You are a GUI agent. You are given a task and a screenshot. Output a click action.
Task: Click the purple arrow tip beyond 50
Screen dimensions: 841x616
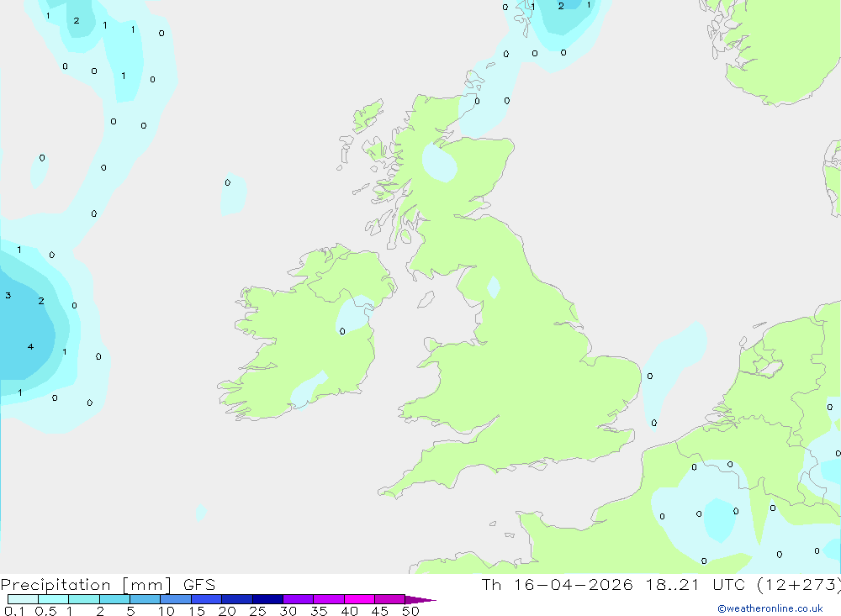421,600
